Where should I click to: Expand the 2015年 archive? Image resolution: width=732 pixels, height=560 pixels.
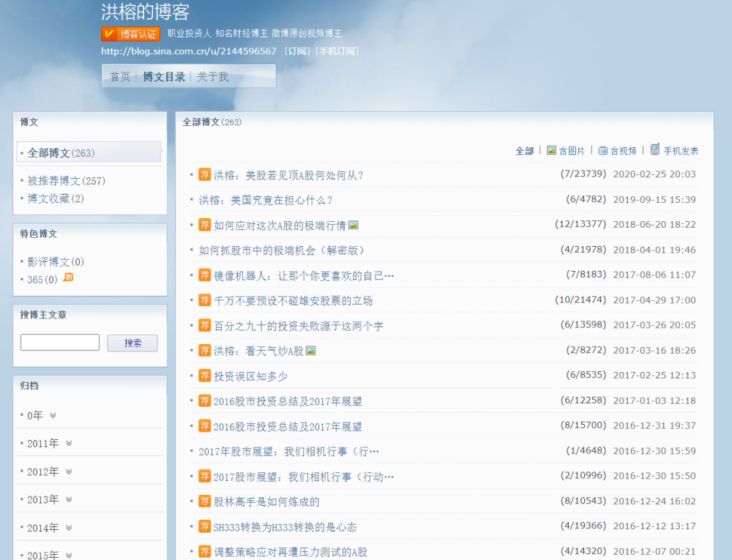click(x=69, y=556)
